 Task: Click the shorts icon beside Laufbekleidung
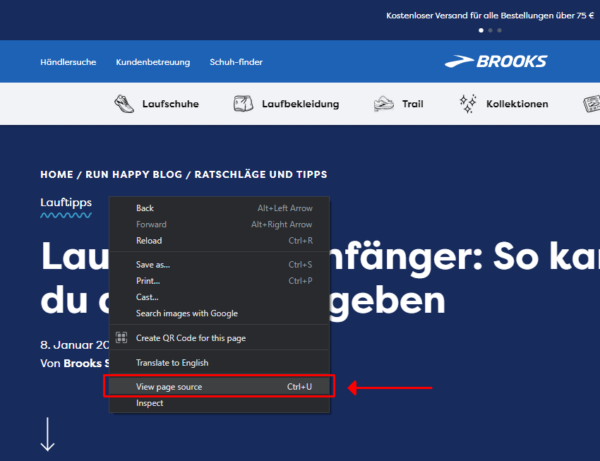(241, 104)
